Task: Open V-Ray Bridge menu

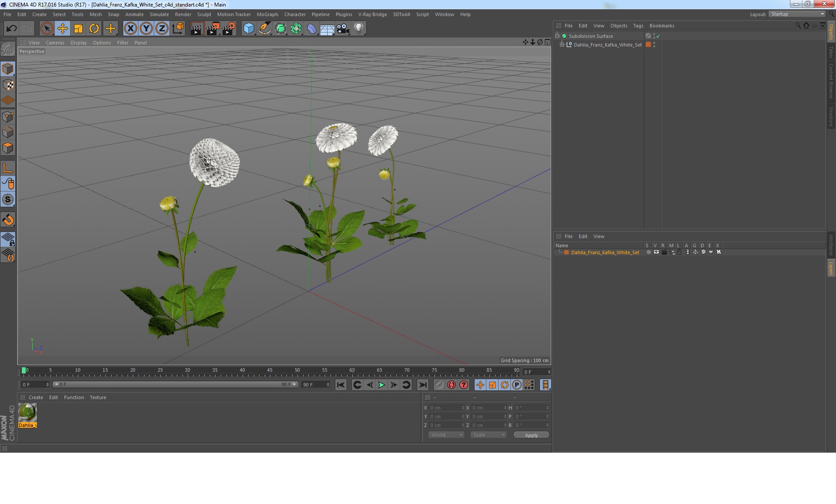Action: [372, 14]
